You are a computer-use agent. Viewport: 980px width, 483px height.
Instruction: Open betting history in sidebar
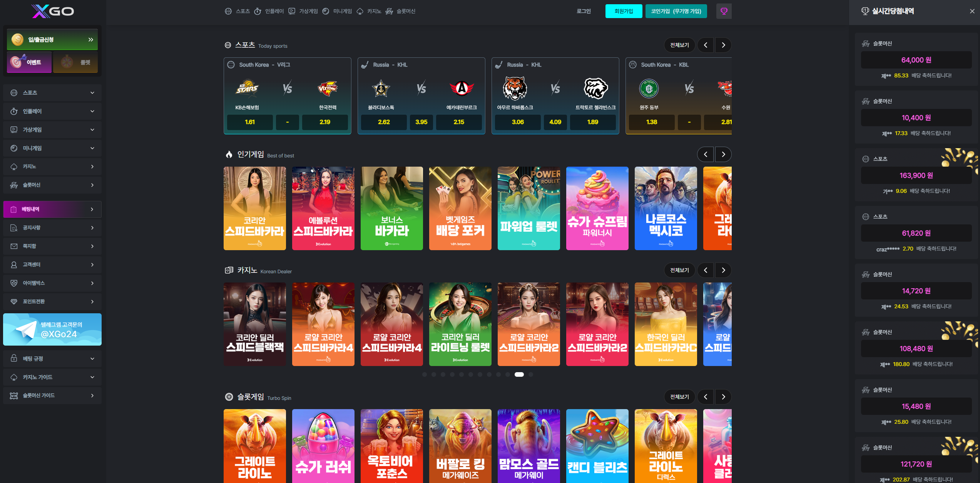52,209
